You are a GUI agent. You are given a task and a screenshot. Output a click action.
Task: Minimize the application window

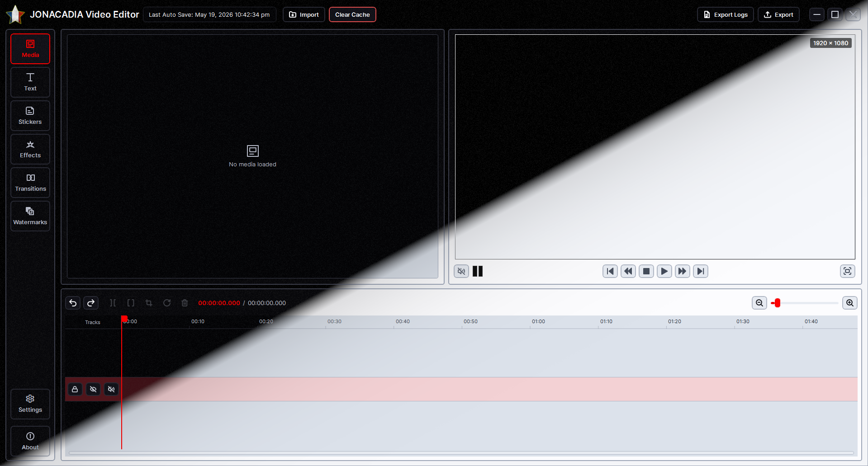(817, 14)
